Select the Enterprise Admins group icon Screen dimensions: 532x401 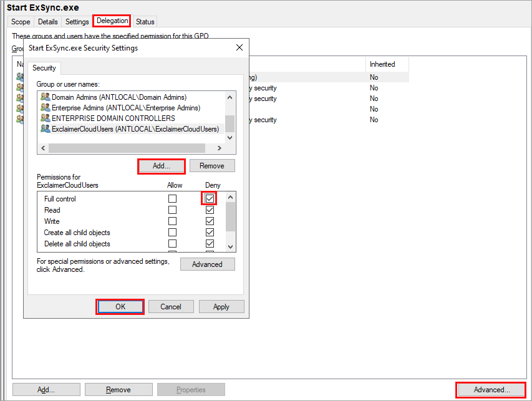click(45, 107)
